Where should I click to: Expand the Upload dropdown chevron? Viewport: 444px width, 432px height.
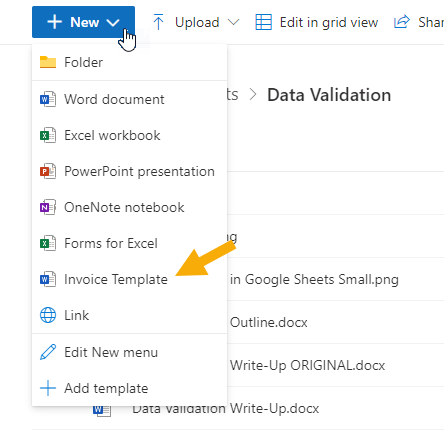233,22
